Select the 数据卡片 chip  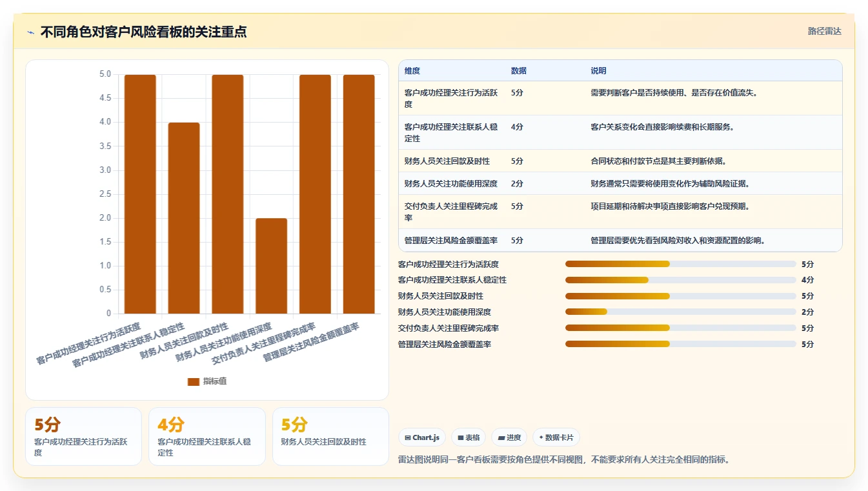click(556, 437)
